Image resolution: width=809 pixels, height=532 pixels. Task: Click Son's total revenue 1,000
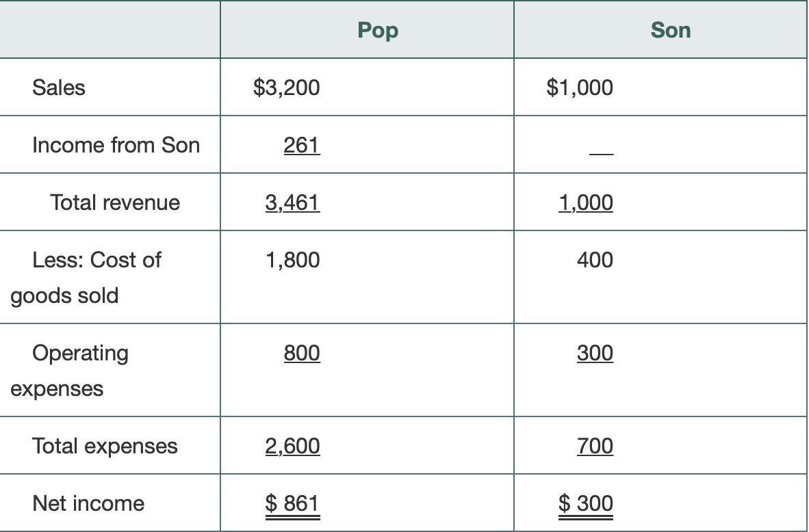(x=586, y=202)
